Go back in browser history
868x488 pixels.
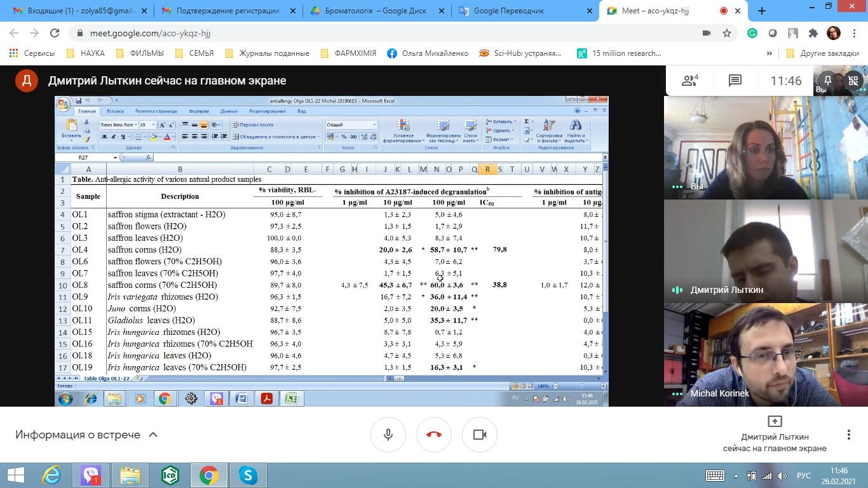[x=14, y=33]
